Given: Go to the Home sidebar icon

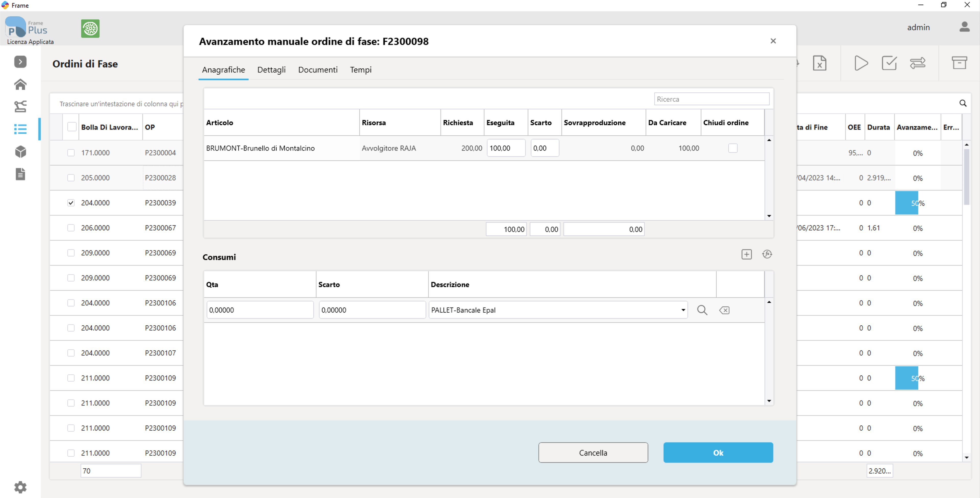Looking at the screenshot, I should point(20,84).
